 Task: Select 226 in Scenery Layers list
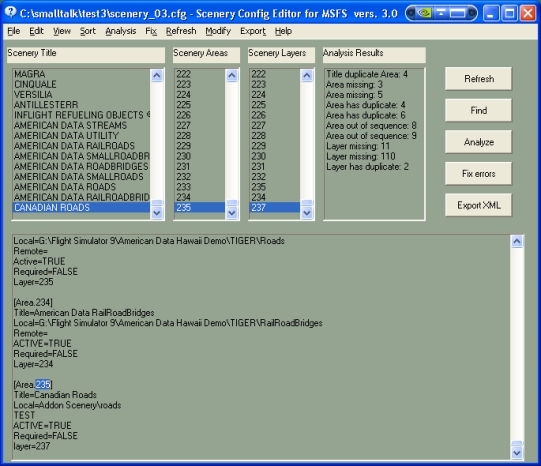coord(275,115)
